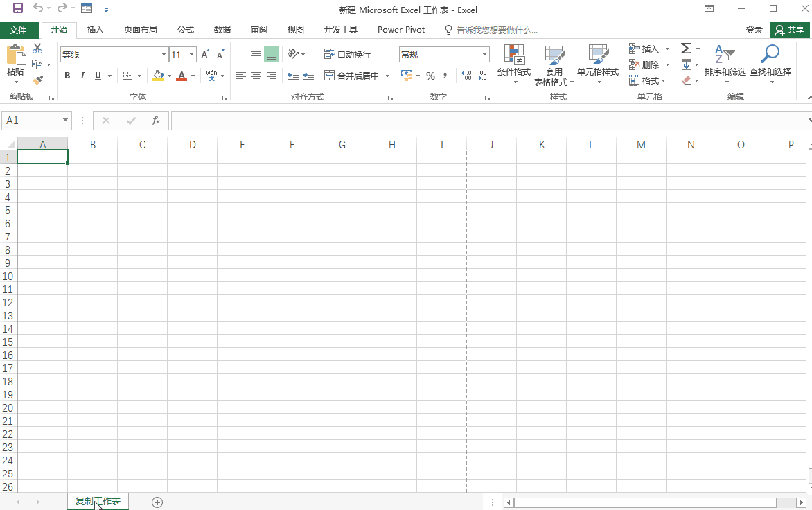Open the text orientation tool
The height and width of the screenshot is (510, 812).
[x=294, y=54]
